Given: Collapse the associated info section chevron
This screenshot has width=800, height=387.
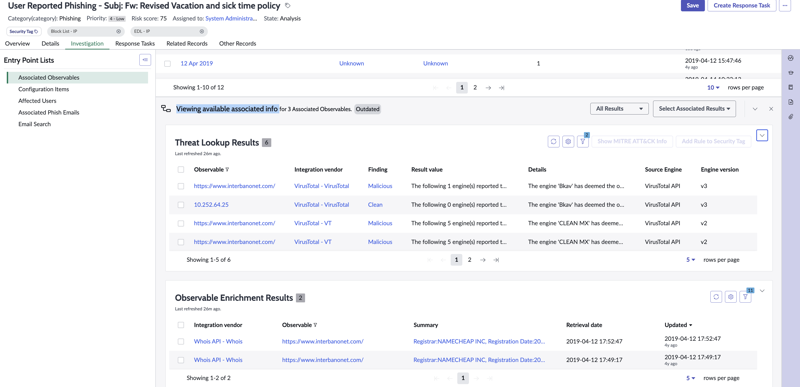Looking at the screenshot, I should (x=755, y=109).
